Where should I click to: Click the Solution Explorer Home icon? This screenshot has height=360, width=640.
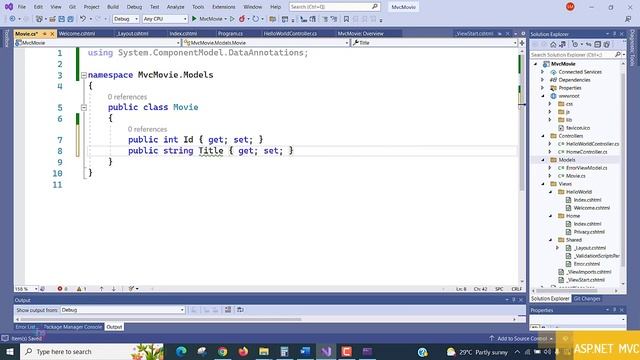[x=553, y=44]
